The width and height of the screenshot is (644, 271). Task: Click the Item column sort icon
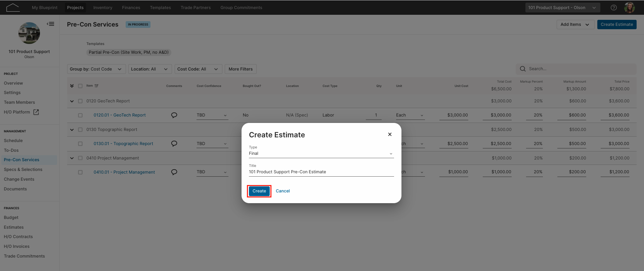[96, 86]
